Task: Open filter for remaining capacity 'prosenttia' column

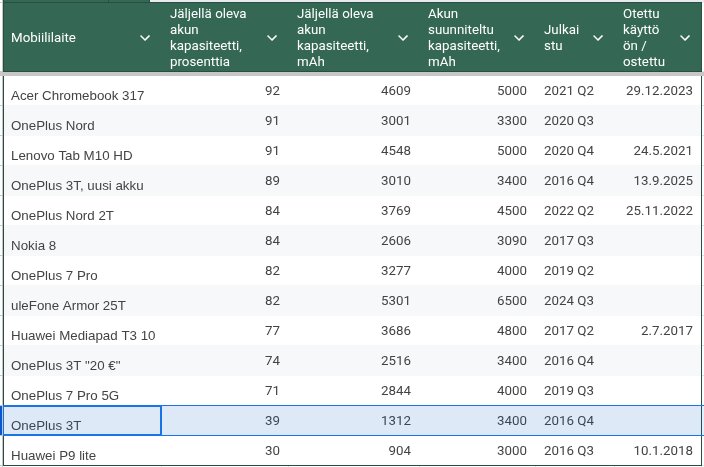Action: tap(273, 37)
